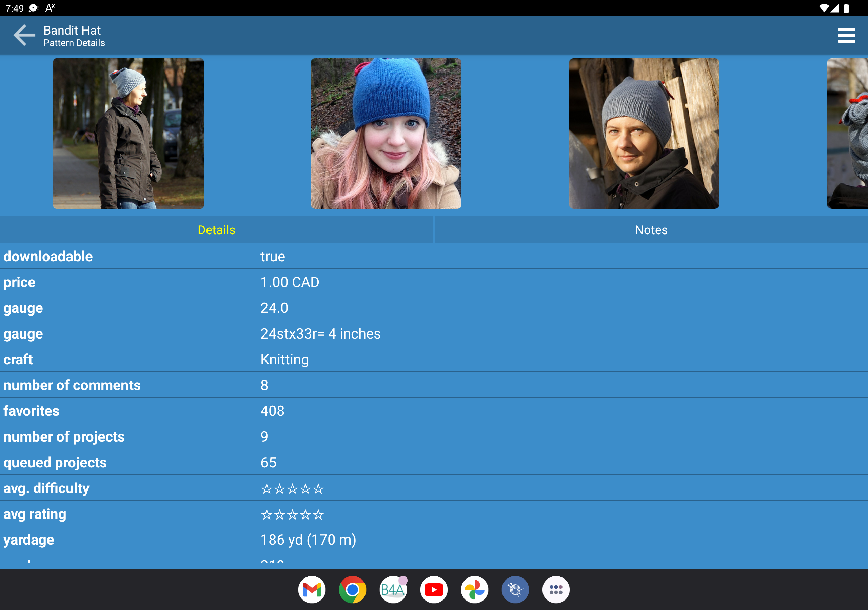Open the app drawer grid icon
868x610 pixels.
tap(556, 590)
